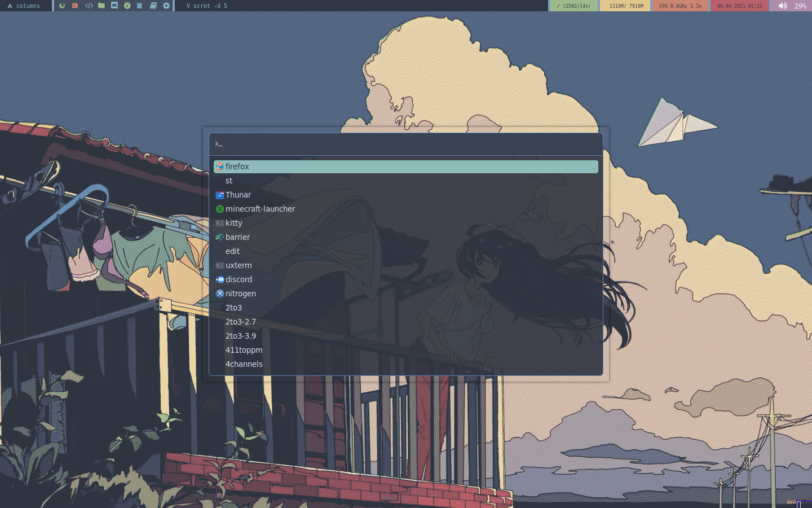
Task: Launch the edit entry
Action: [x=406, y=251]
